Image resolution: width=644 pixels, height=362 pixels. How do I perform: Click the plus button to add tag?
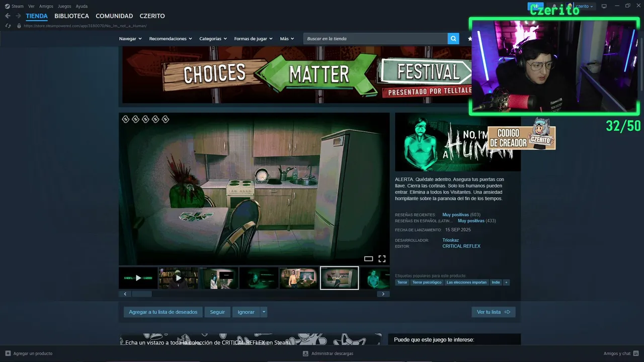[507, 283]
